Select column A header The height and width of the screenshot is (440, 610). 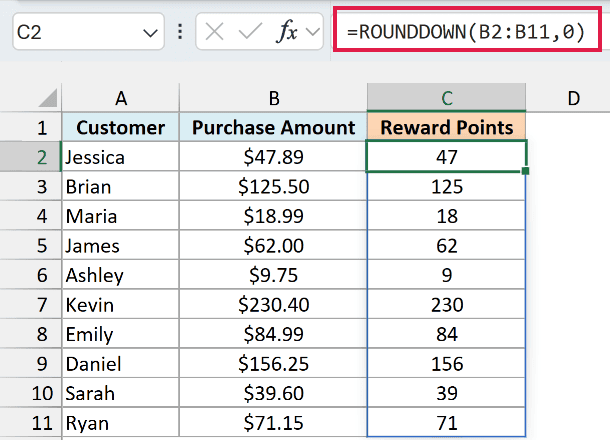click(x=121, y=98)
